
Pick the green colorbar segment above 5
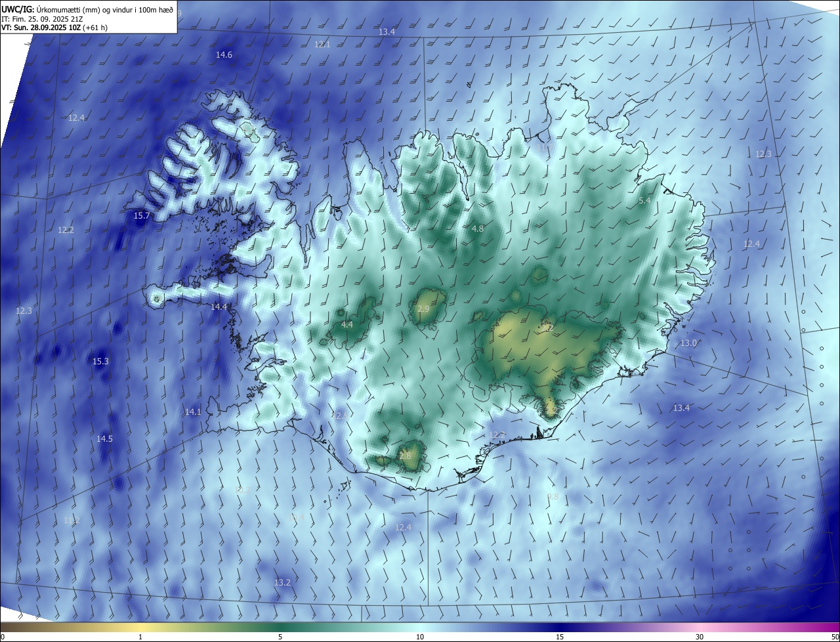point(280,627)
